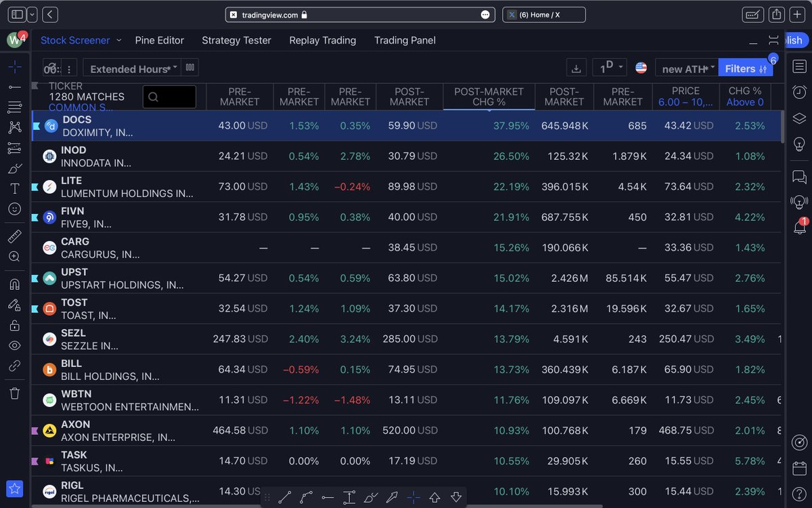Toggle stay in drawing mode pencil-lock
Screen dimensions: 812x508
click(15, 305)
